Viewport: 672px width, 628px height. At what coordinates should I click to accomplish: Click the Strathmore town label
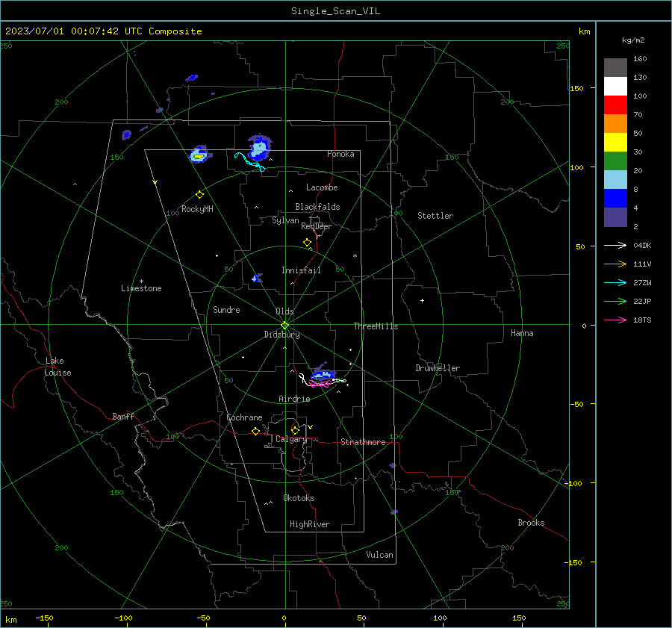[363, 442]
